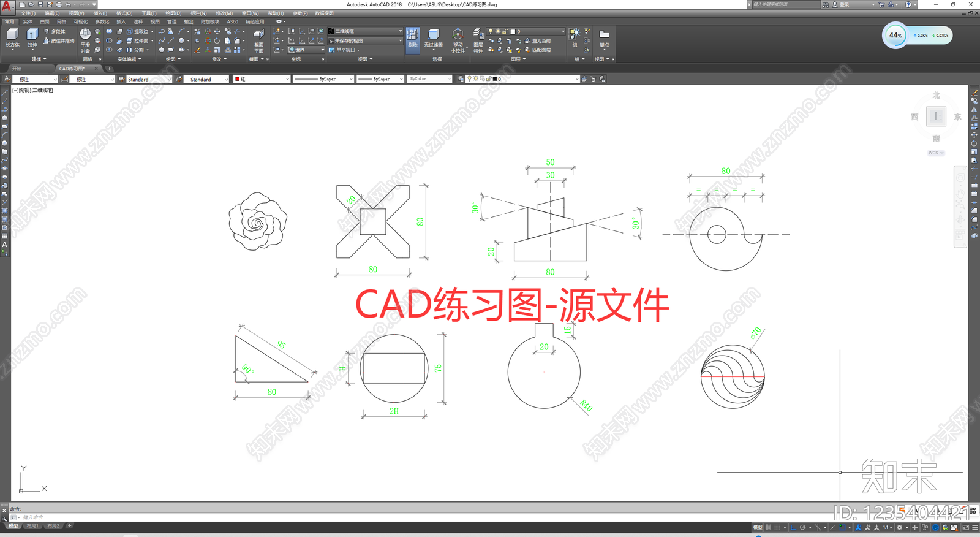Select the Polysolid (多段体) tool
Screen dimensions: 980x537
[55, 31]
